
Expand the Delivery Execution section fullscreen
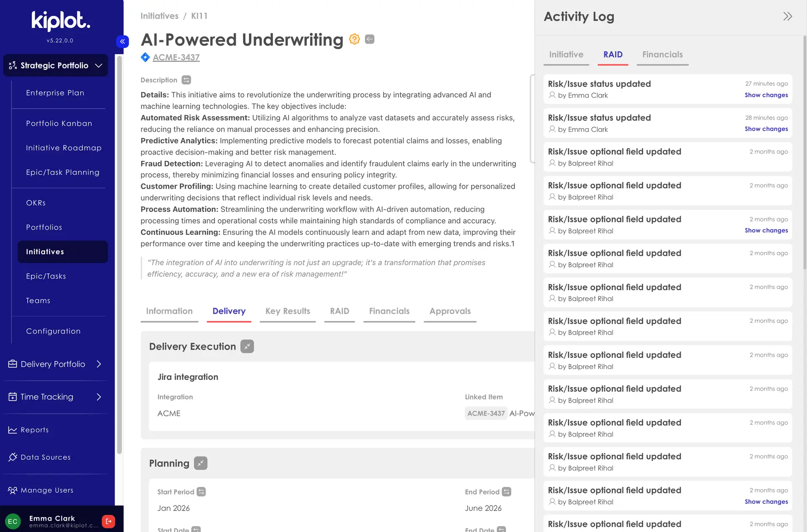(x=247, y=346)
